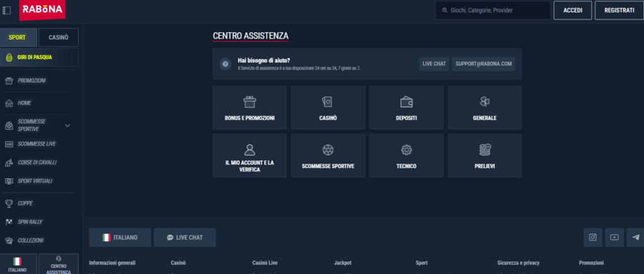Click the Casinò footer heading

pyautogui.click(x=178, y=263)
